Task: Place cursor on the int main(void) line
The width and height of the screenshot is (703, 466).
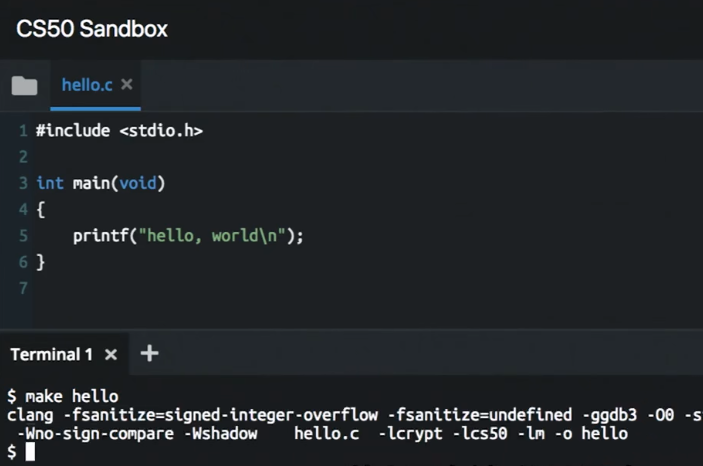Action: coord(100,183)
